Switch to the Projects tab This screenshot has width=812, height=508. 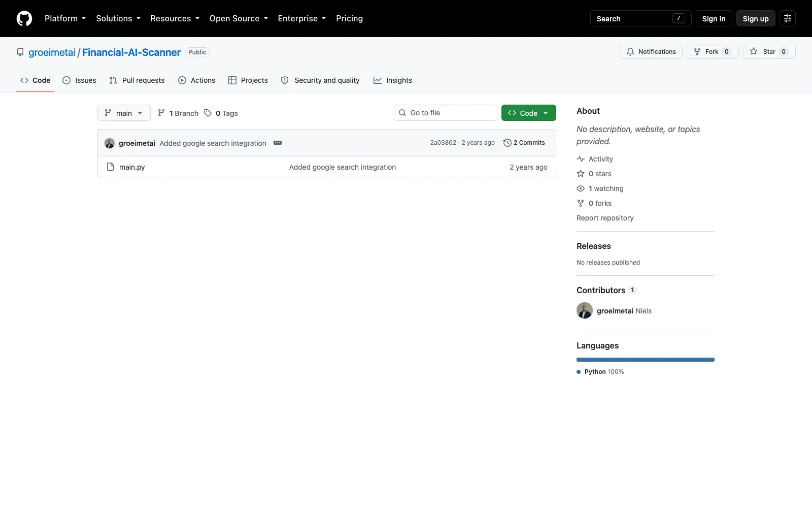(x=248, y=80)
